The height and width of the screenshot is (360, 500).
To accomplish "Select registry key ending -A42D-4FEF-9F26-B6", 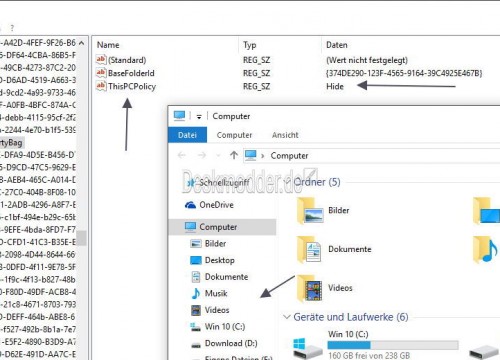I will click(x=38, y=43).
